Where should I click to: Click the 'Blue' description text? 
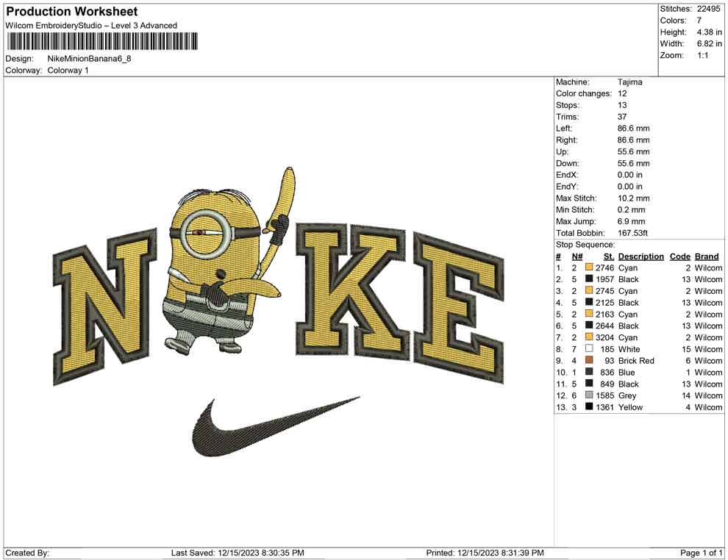(x=627, y=372)
